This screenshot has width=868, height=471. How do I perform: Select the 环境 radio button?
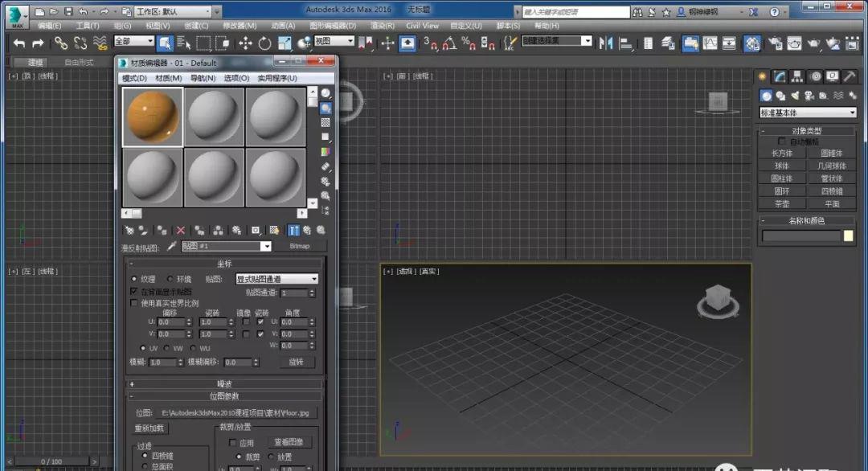pos(170,279)
